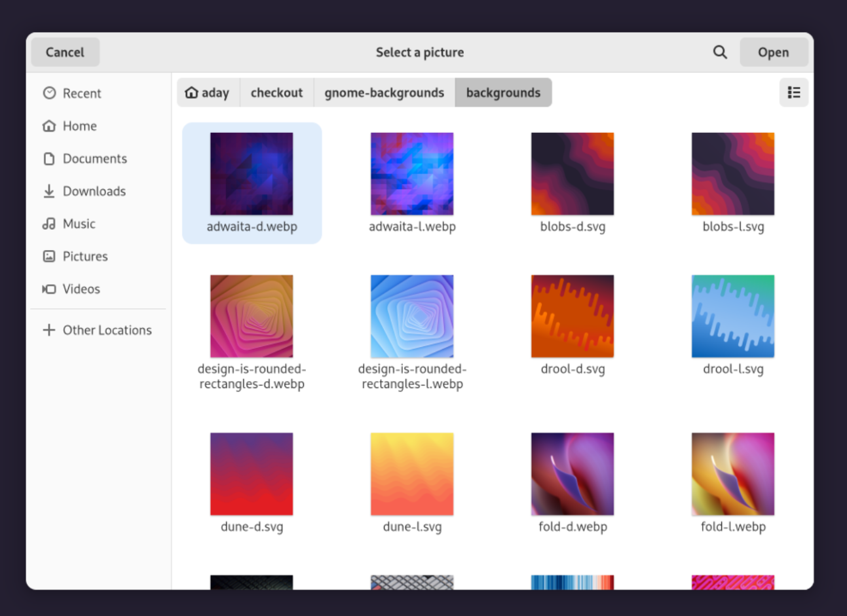Click the Music note icon

[x=49, y=224]
